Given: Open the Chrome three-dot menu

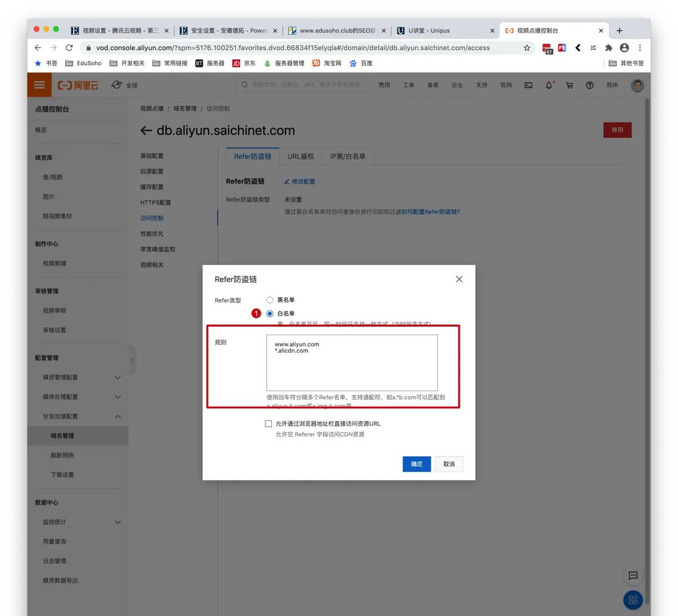Looking at the screenshot, I should point(640,48).
